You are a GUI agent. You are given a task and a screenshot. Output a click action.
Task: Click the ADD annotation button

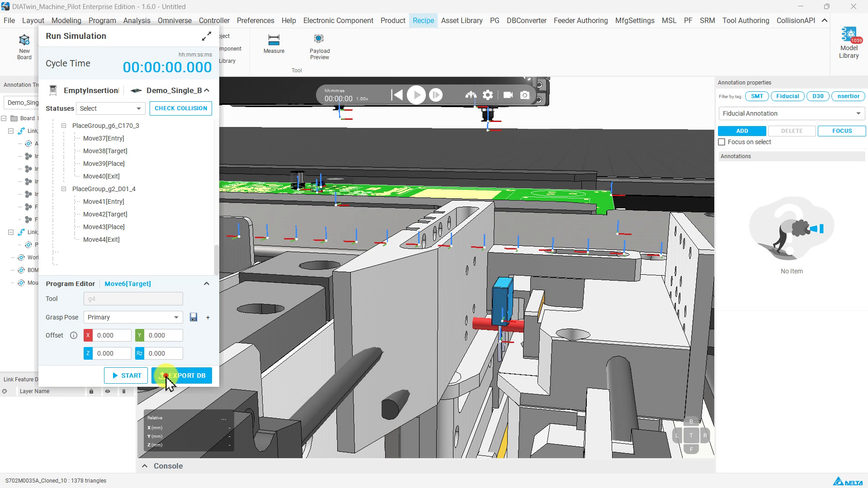point(742,131)
